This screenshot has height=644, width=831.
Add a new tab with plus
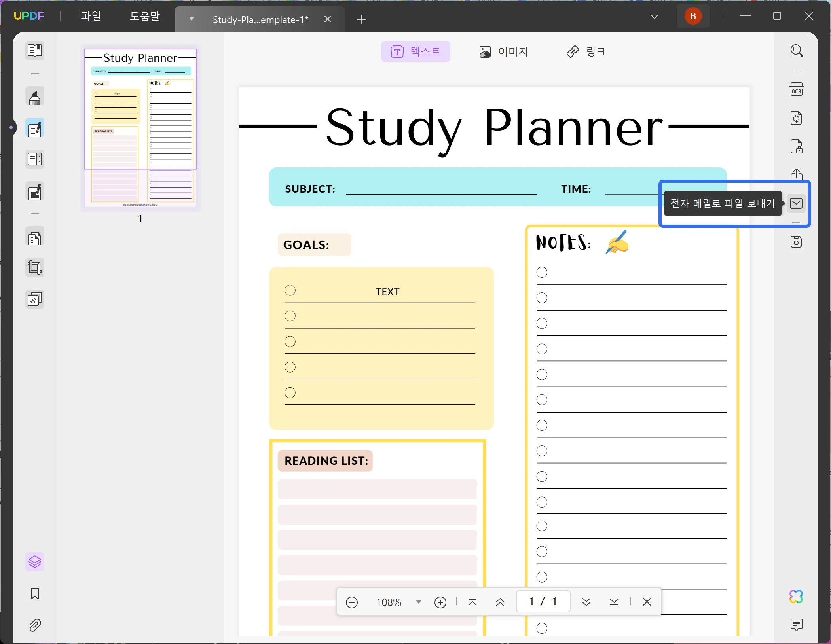tap(361, 19)
